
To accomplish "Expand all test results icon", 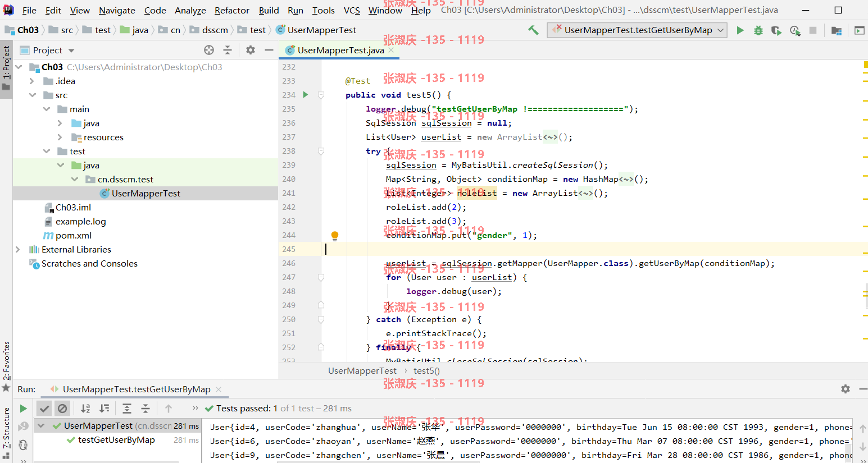I will coord(127,409).
